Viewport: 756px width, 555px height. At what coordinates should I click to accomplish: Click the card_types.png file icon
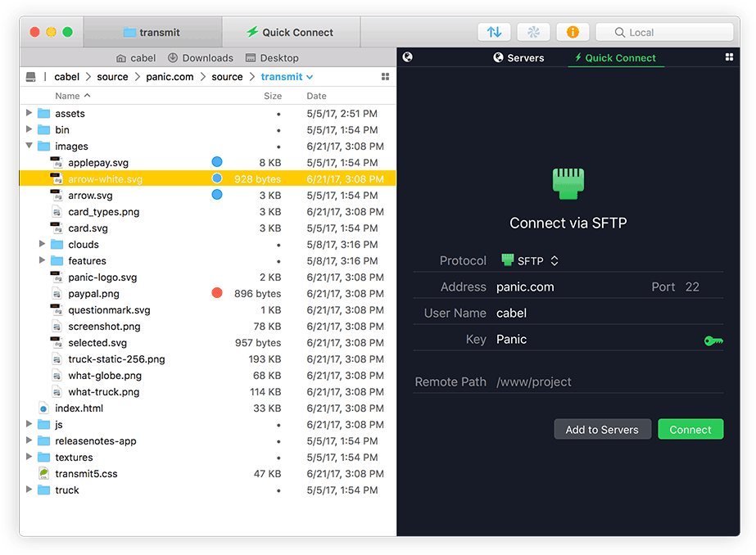click(x=57, y=212)
